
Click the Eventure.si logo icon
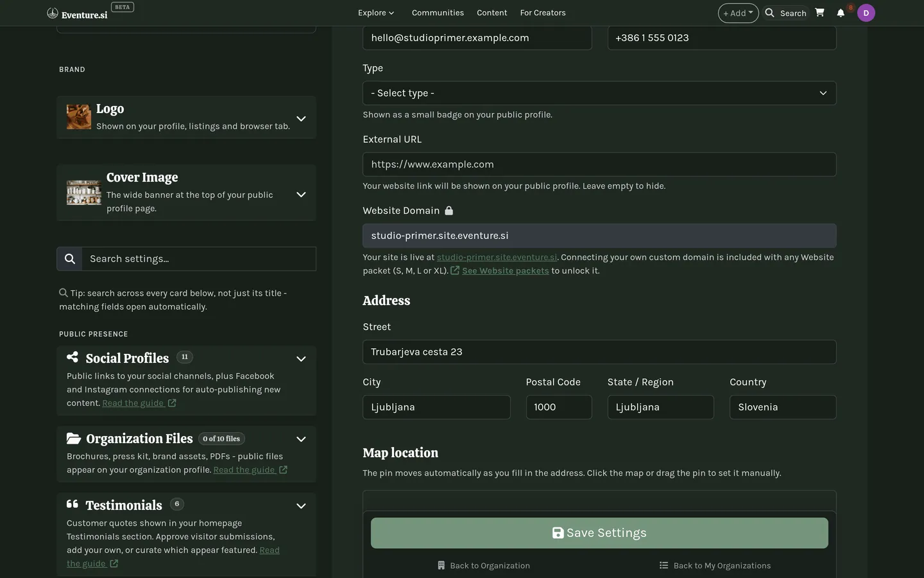tap(53, 13)
